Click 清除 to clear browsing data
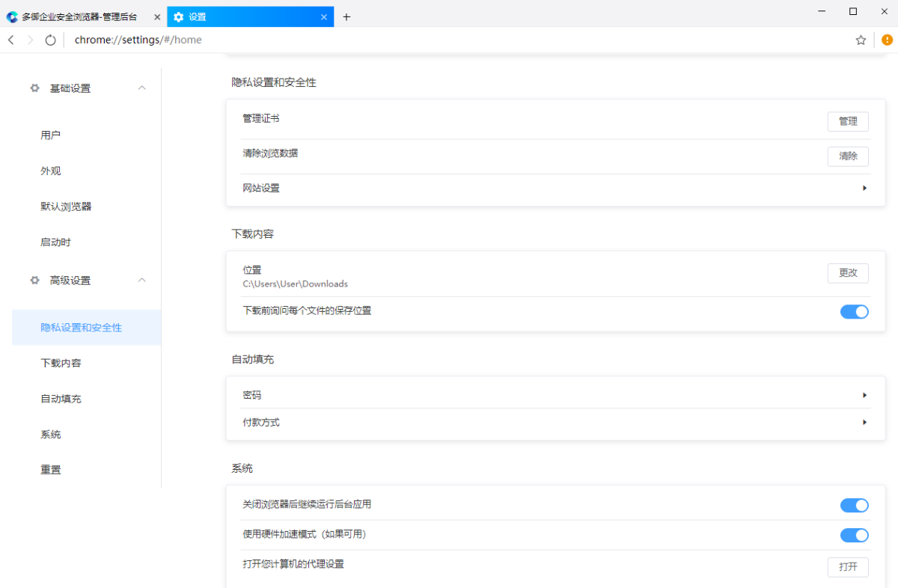The width and height of the screenshot is (898, 588). 848,156
